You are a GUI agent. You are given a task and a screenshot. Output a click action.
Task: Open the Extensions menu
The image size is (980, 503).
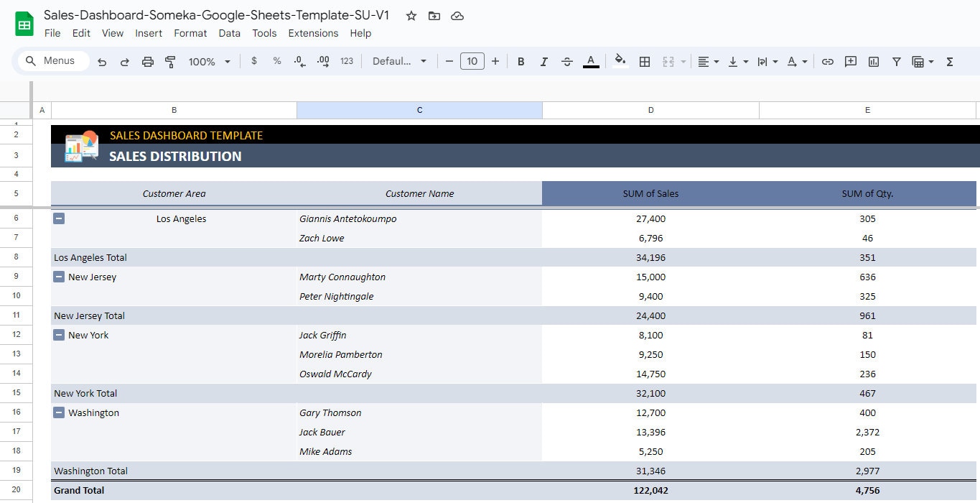(x=313, y=33)
